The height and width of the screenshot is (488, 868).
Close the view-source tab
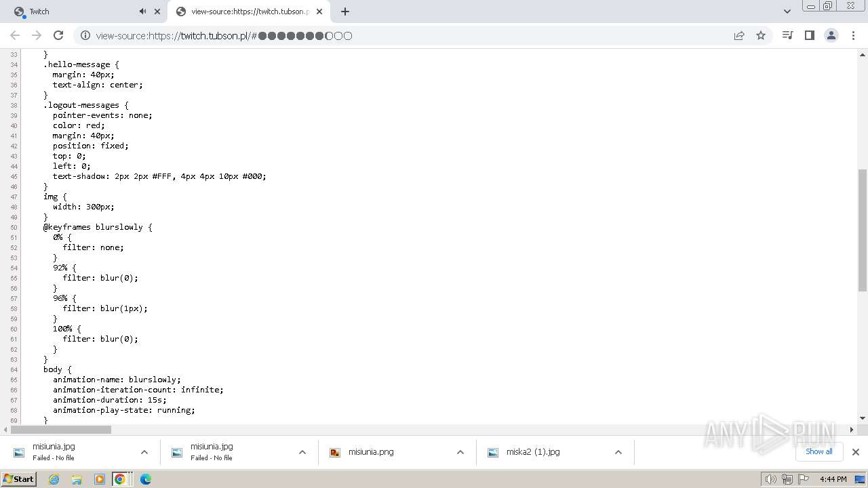[320, 12]
